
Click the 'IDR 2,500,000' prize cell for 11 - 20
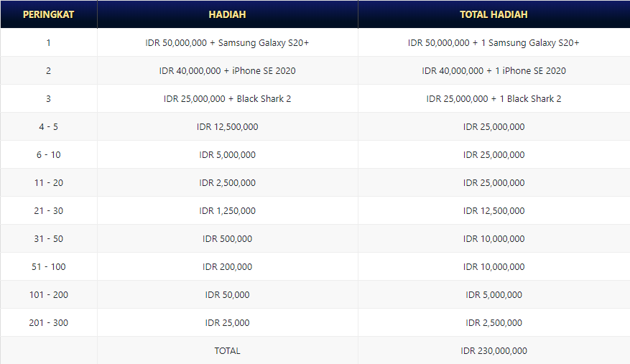pos(228,183)
